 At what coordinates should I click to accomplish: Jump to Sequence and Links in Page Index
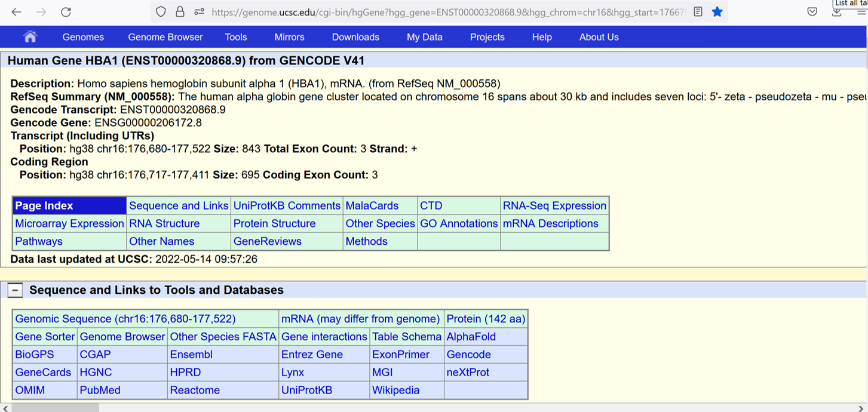pos(179,205)
